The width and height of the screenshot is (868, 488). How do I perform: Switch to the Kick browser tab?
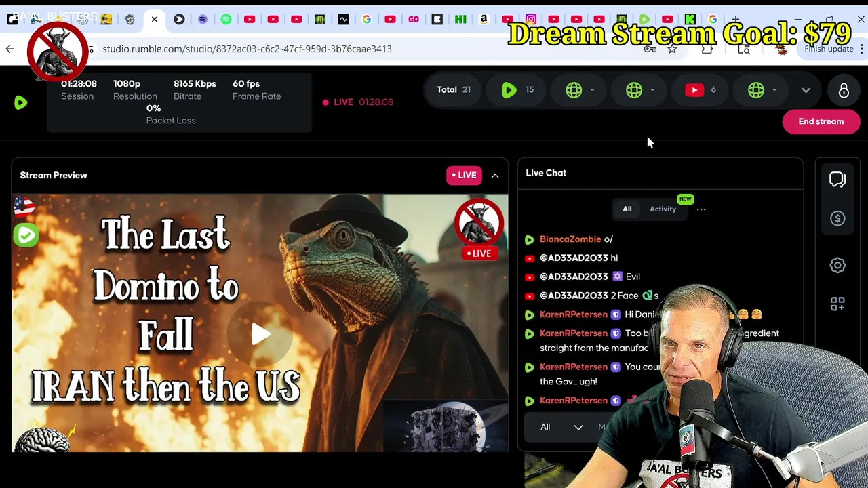[690, 19]
